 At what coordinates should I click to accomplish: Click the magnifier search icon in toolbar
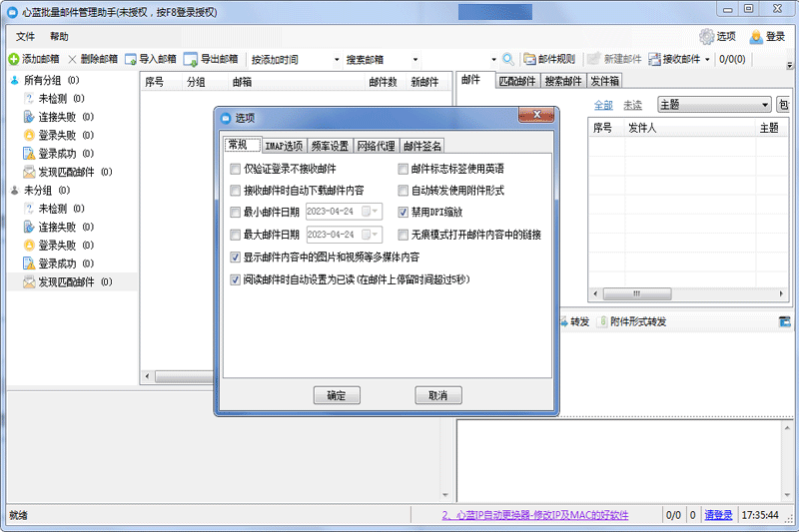(x=508, y=59)
